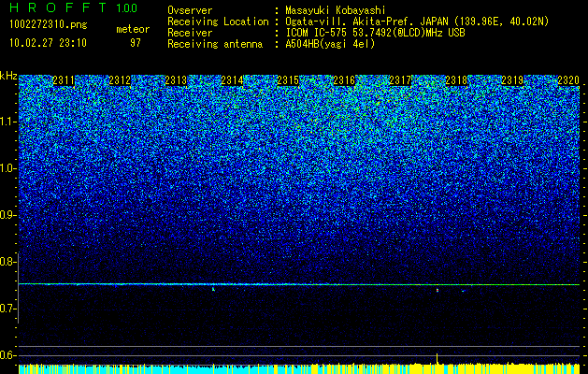
Task: Click the meteor label
Action: pos(133,29)
